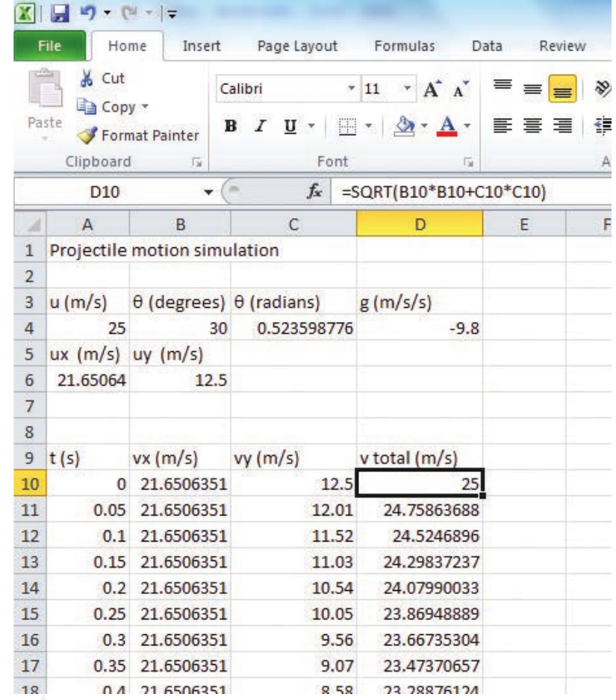616x700 pixels.
Task: Click the Insert Function fx icon
Action: point(314,192)
